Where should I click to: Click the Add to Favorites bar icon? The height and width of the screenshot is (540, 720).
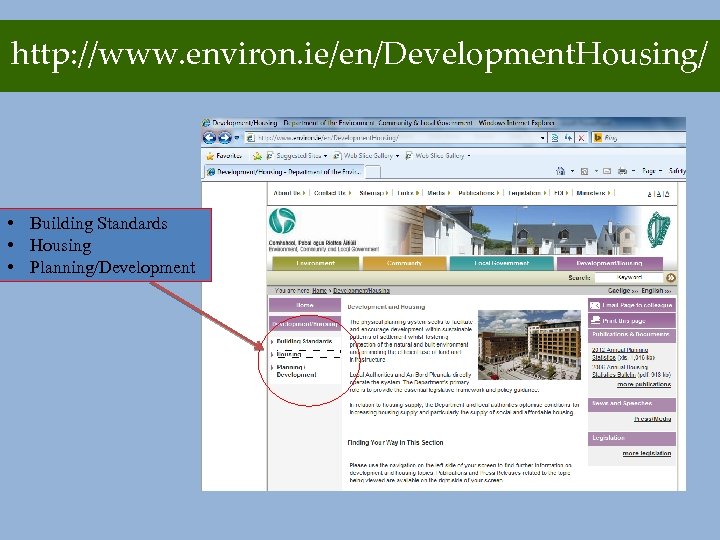coord(258,156)
